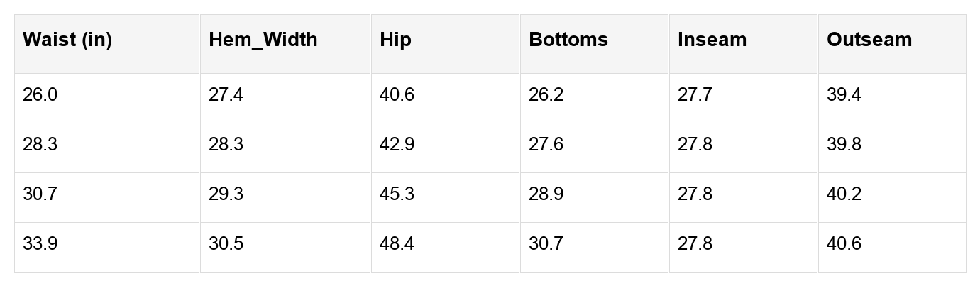Image resolution: width=980 pixels, height=286 pixels.
Task: Select the Inseam column header
Action: point(712,40)
